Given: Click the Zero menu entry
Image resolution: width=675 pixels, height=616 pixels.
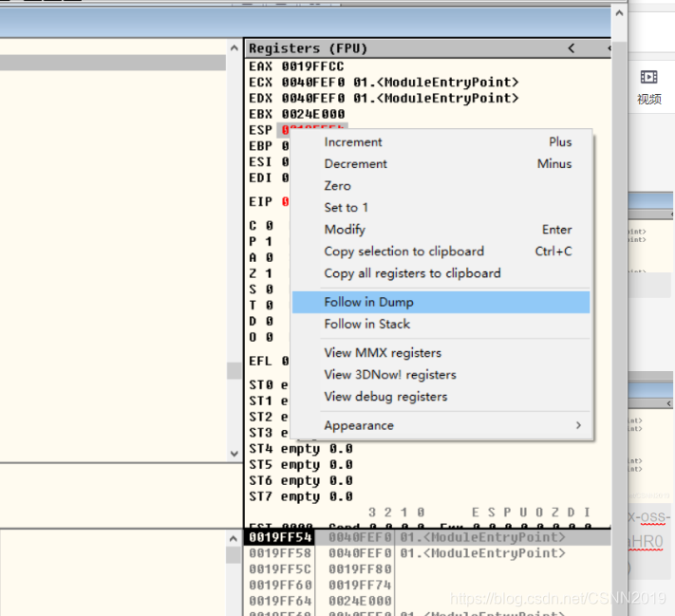Looking at the screenshot, I should (441, 186).
